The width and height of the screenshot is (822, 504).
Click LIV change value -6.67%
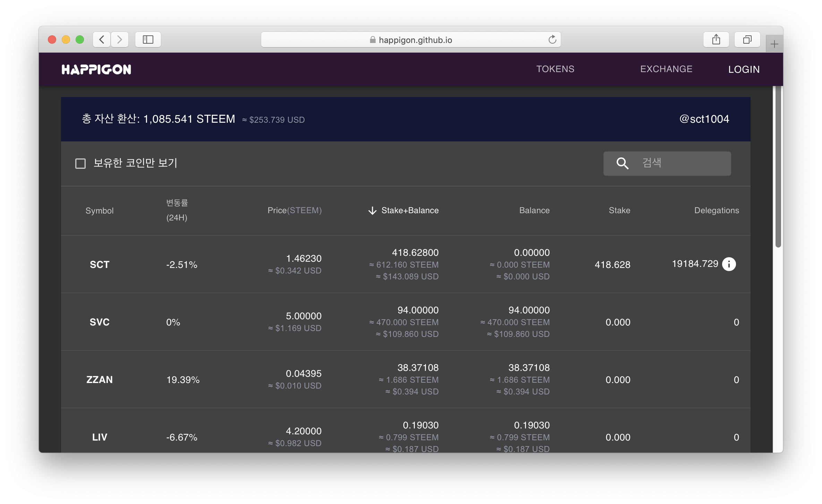tap(182, 437)
